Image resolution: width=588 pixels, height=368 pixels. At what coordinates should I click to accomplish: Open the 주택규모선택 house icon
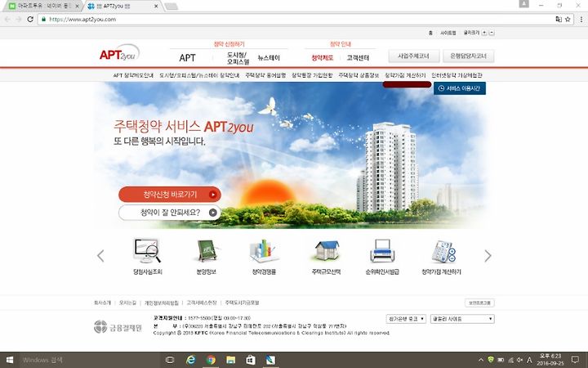point(326,251)
